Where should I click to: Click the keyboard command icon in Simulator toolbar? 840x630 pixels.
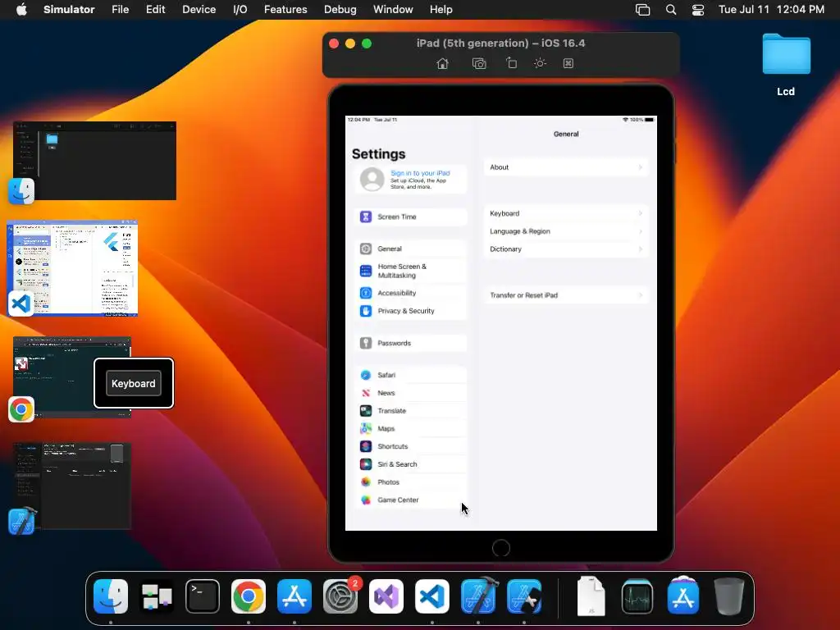pos(568,63)
